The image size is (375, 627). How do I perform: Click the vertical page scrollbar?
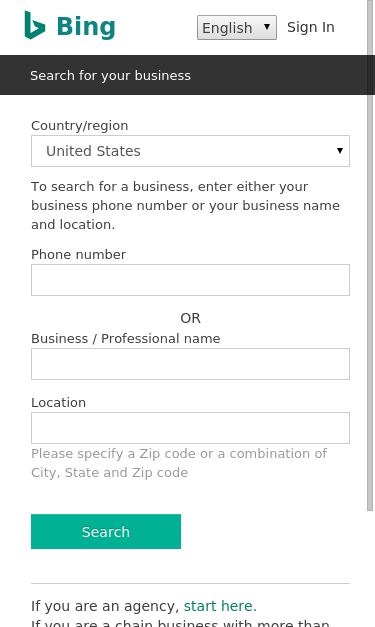pos(370,255)
